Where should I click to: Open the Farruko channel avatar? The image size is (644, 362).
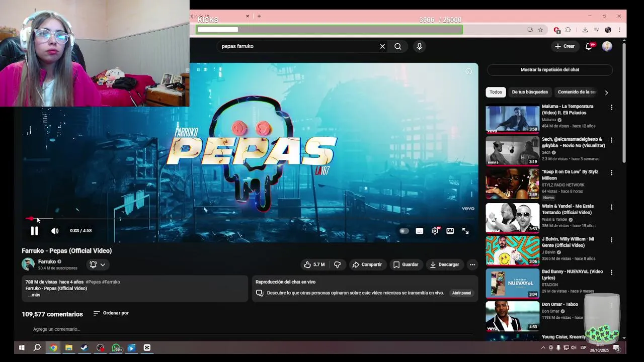(x=28, y=264)
